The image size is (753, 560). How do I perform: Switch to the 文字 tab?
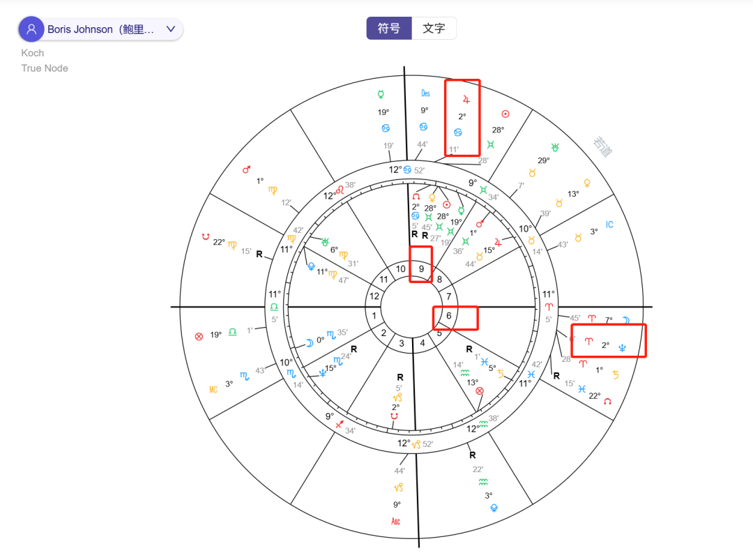434,28
